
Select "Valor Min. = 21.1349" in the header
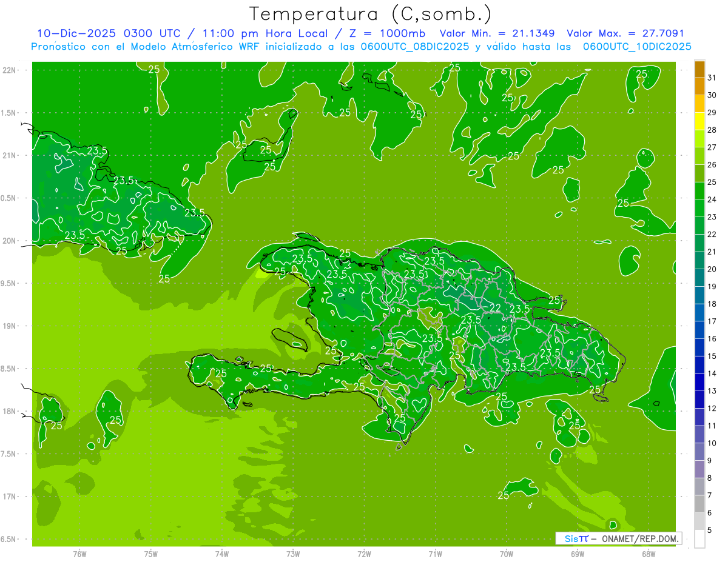coord(497,33)
